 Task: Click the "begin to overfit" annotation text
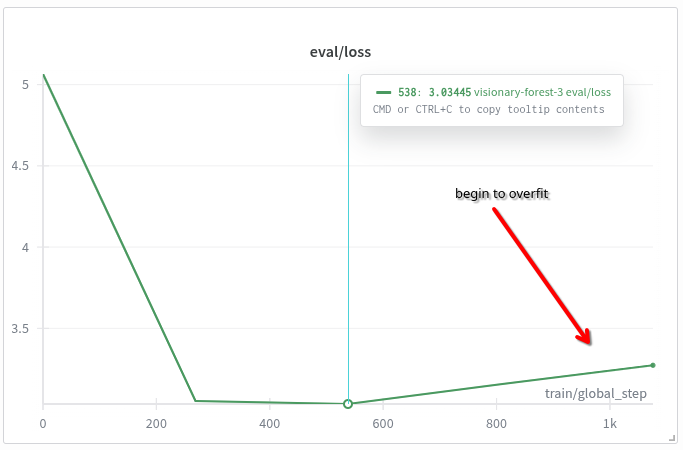tap(502, 193)
